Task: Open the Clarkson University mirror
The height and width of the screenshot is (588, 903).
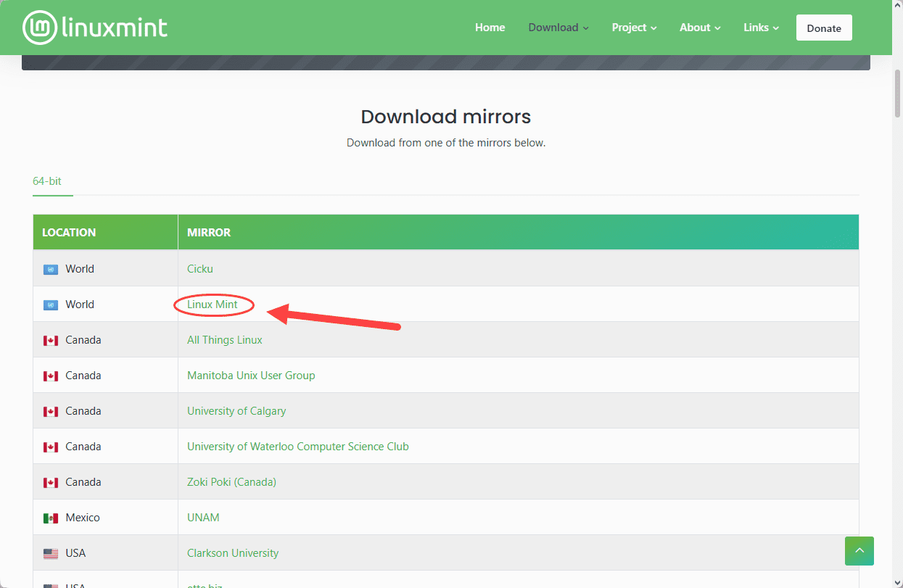Action: (233, 553)
